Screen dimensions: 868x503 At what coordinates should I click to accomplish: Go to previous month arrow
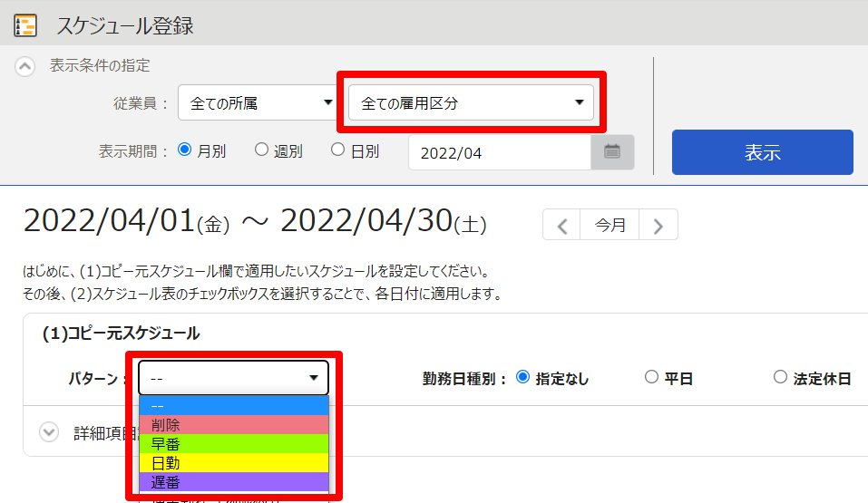[561, 225]
